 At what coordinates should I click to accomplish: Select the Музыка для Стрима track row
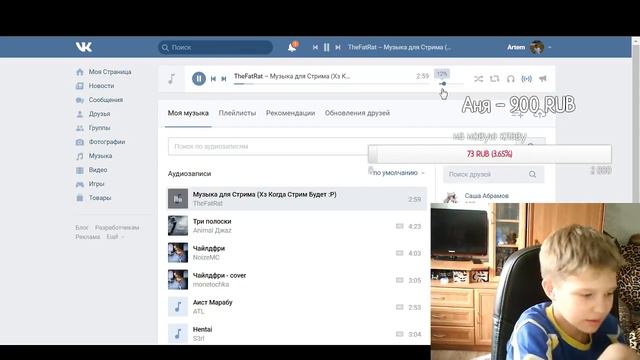[297, 199]
